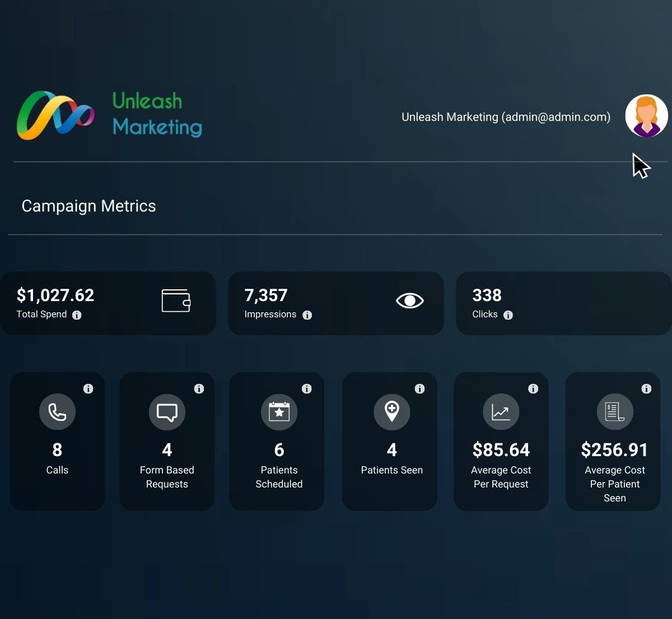The image size is (672, 619).
Task: Click the eye icon on Impressions card
Action: (409, 301)
